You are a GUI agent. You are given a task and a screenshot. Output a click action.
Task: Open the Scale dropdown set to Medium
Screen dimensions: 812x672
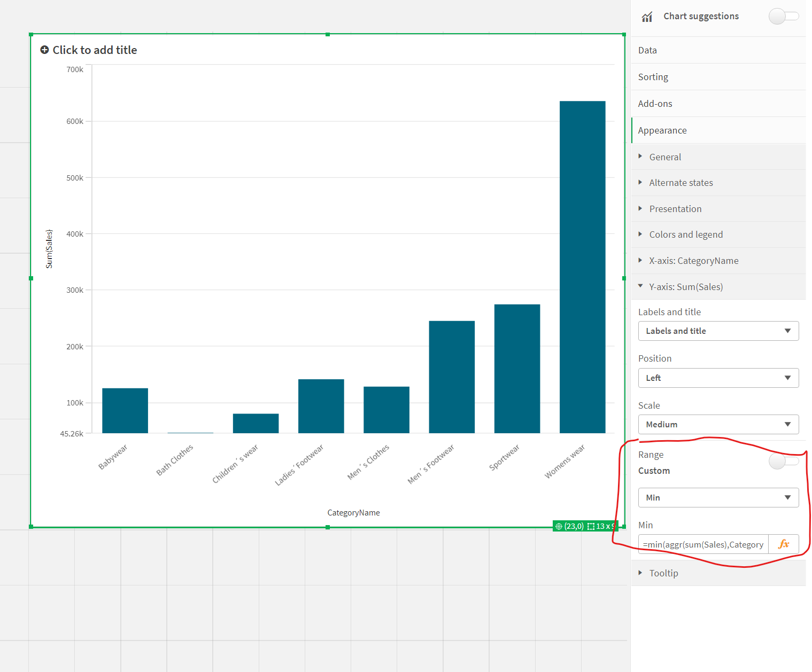(x=718, y=424)
